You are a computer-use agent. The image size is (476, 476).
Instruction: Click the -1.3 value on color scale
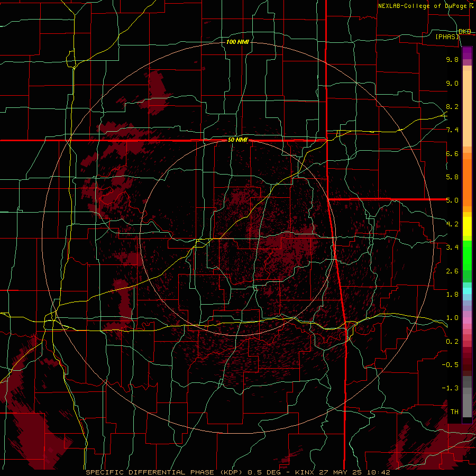pos(450,388)
